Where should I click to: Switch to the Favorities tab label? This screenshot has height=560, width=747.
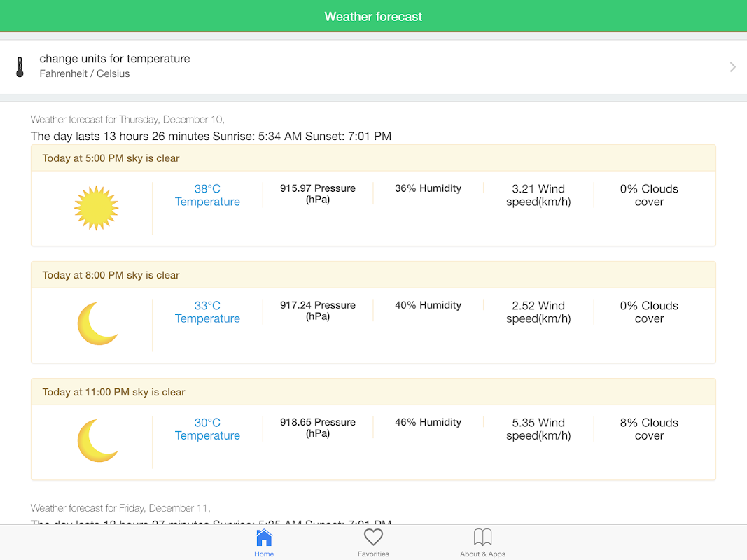pyautogui.click(x=373, y=554)
